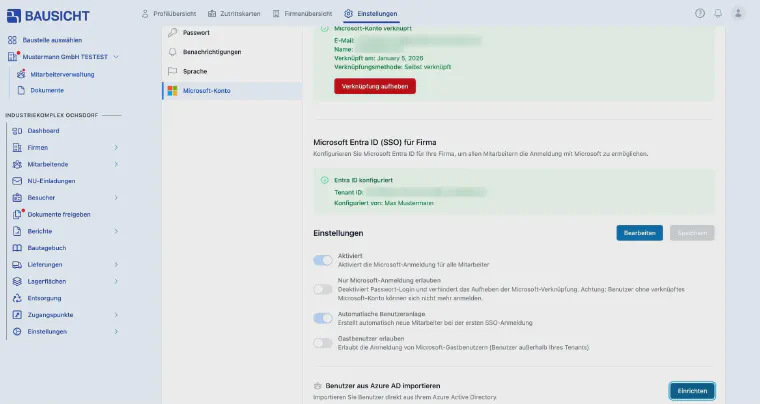Open Mitarbeiterverwaltung in the sidebar
This screenshot has height=404, width=760.
(63, 74)
